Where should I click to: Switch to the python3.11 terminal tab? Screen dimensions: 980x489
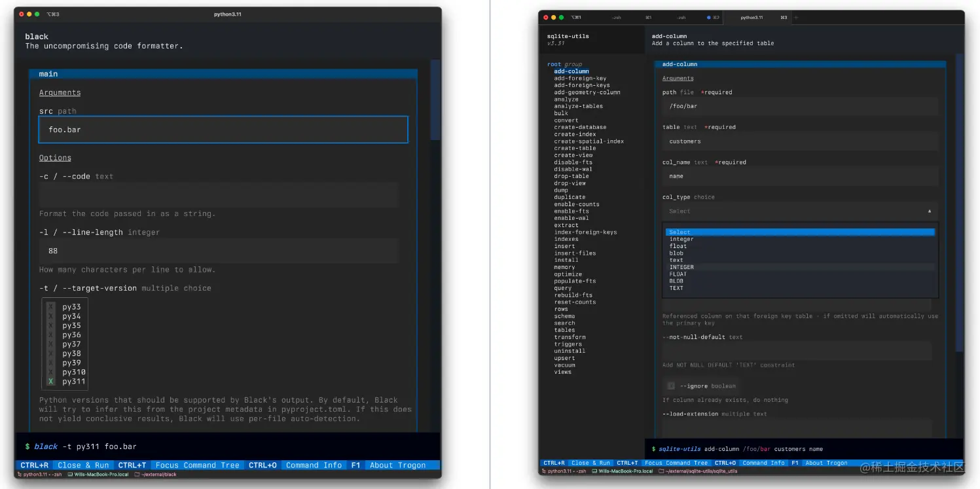click(753, 17)
